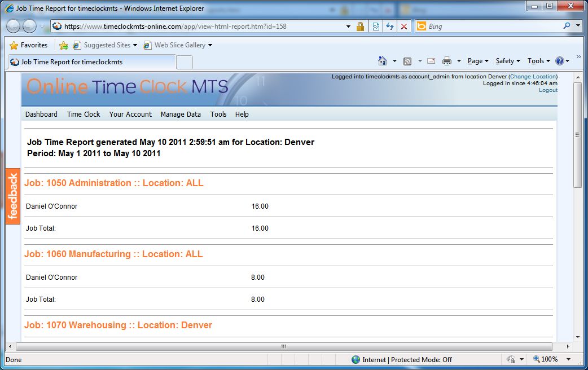The image size is (588, 370).
Task: Open the Page menu
Action: point(478,61)
